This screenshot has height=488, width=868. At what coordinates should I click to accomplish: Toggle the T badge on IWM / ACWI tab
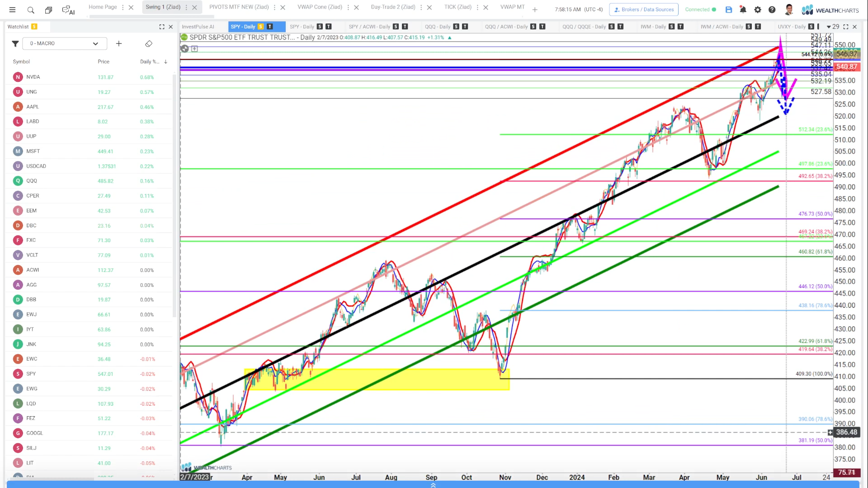[758, 27]
